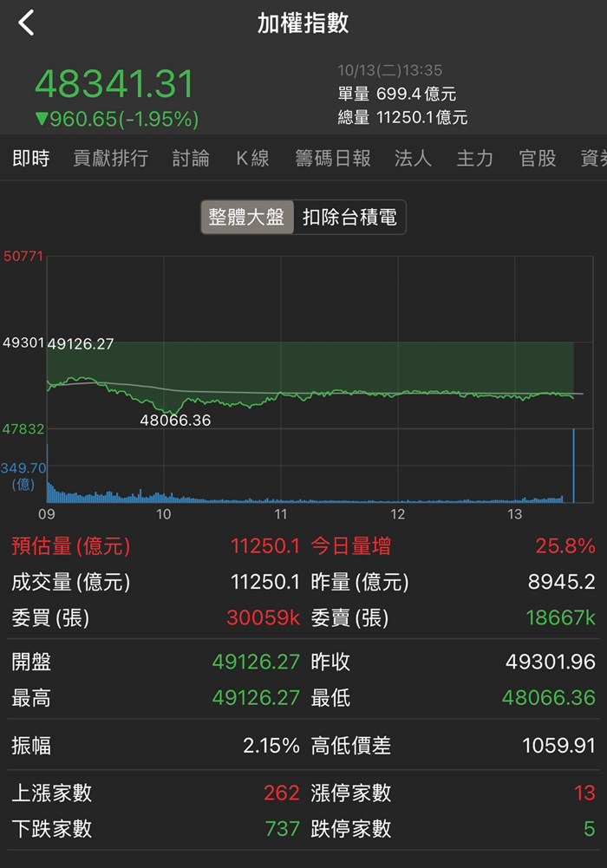607x868 pixels.
Task: Tap the change value ▼960.65(-1.95%)
Action: pyautogui.click(x=117, y=119)
